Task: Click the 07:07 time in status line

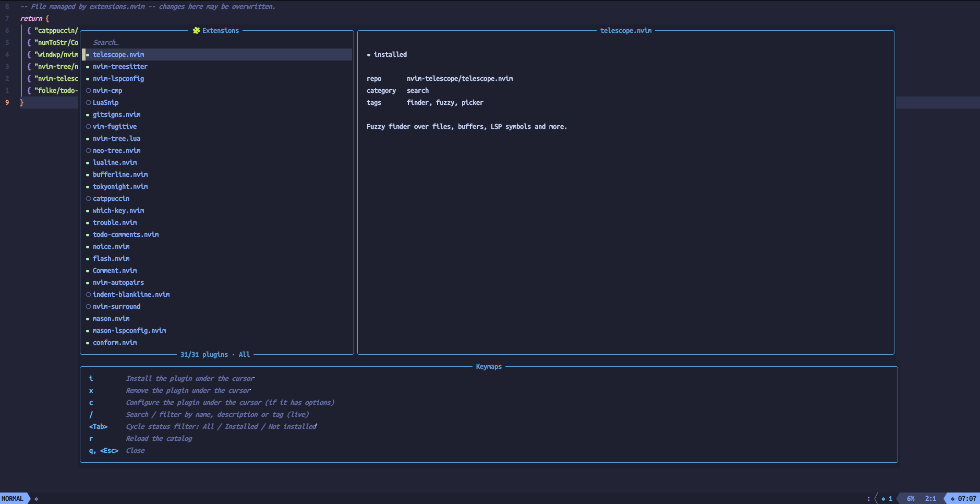Action: click(967, 499)
